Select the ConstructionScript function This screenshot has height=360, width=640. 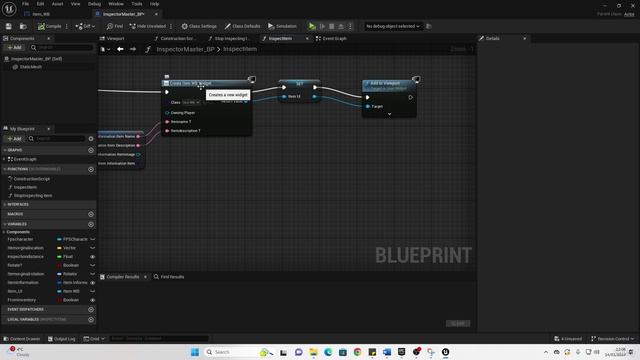[x=31, y=179]
